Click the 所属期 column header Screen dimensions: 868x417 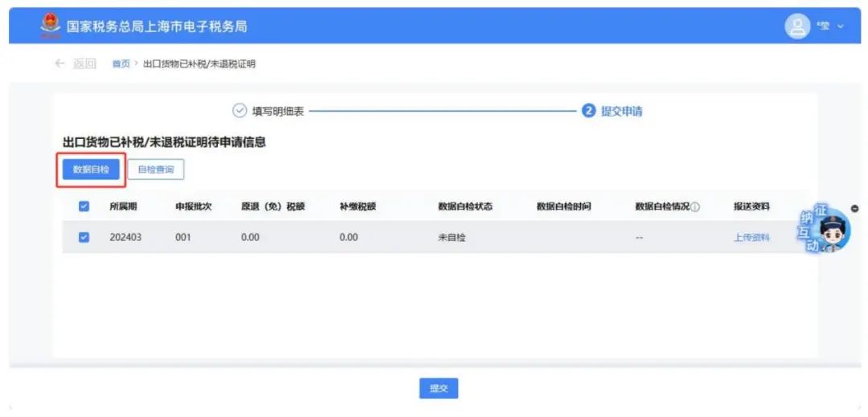[x=123, y=206]
